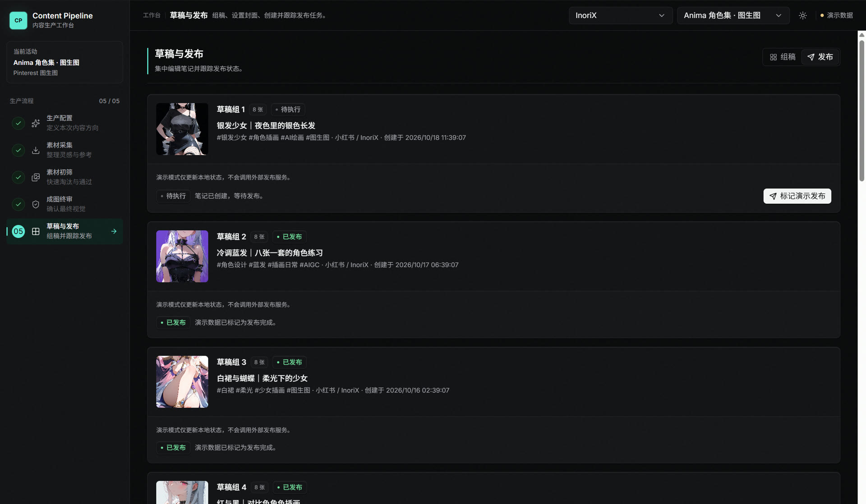Open the 素材初筛 step in sidebar

click(x=64, y=177)
